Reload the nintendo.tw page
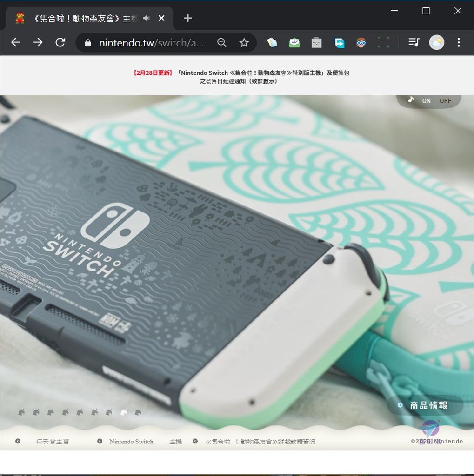Screen dimensions: 474x476 (x=60, y=42)
